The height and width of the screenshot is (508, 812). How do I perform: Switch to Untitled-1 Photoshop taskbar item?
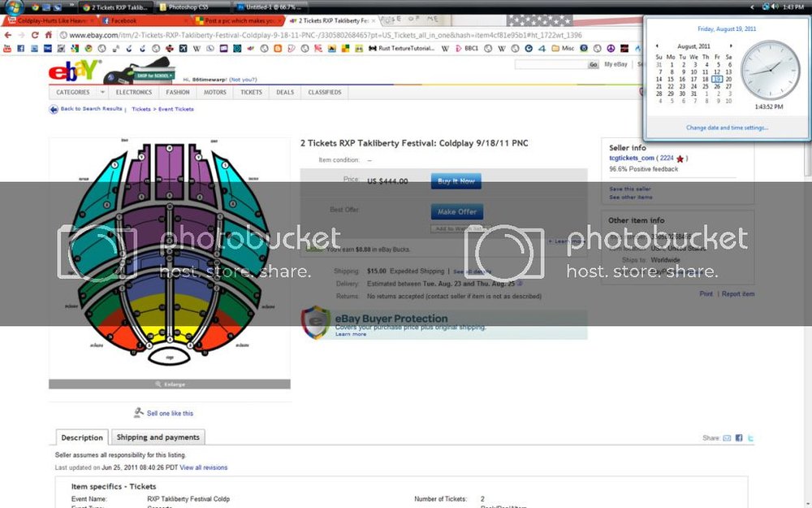pos(271,7)
